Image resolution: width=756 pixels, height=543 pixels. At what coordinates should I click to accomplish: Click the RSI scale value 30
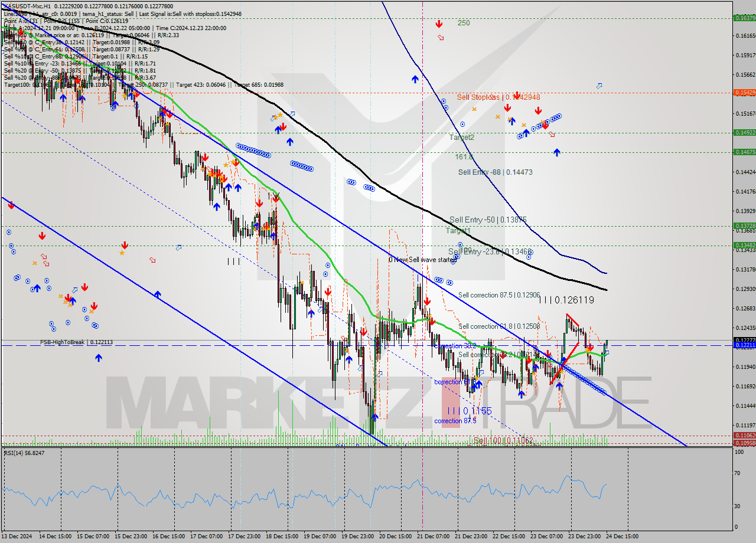(x=738, y=506)
